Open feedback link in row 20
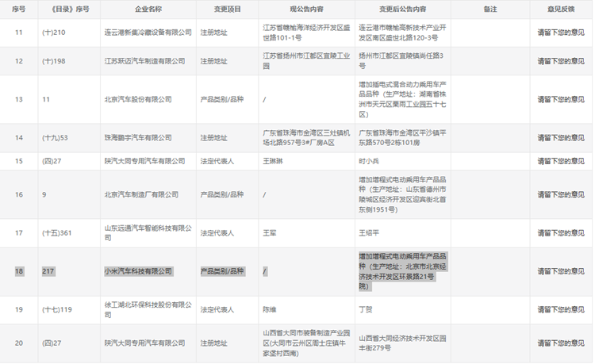 click(560, 343)
